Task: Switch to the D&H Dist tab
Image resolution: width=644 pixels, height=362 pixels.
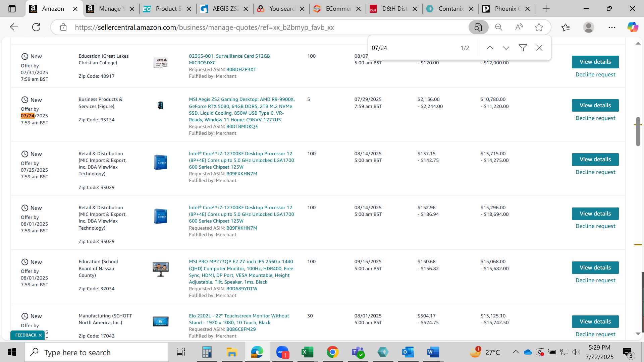Action: (393, 9)
